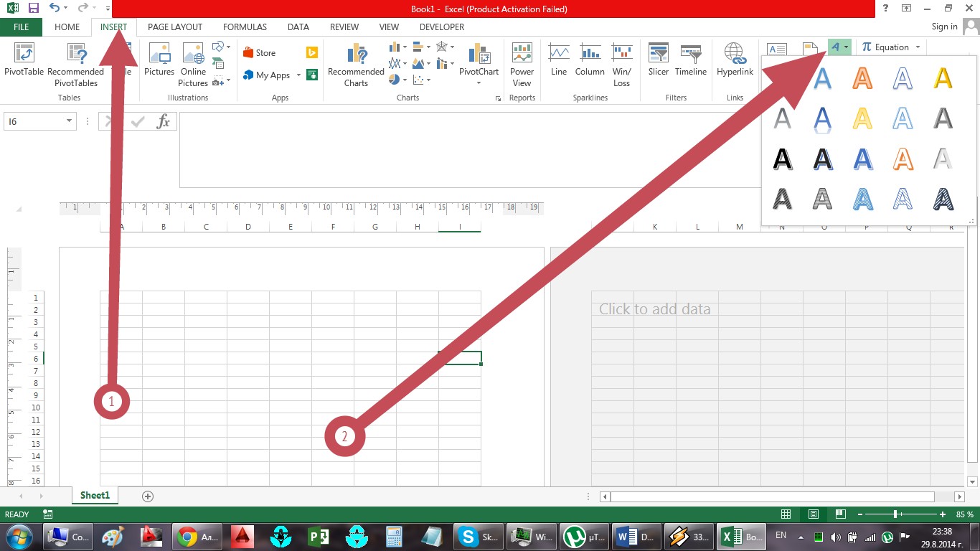This screenshot has height=551, width=980.
Task: Choose the gold gradient WordArt style in top row
Action: click(943, 77)
